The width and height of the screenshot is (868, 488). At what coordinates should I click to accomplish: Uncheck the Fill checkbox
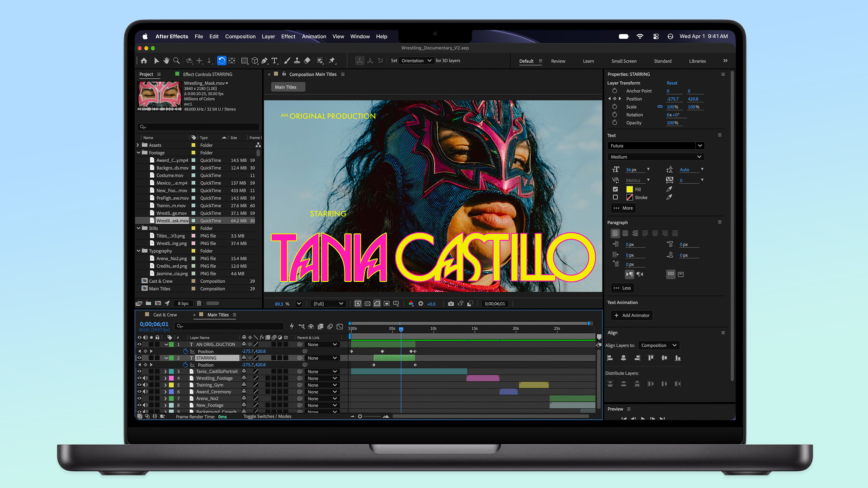tap(615, 189)
